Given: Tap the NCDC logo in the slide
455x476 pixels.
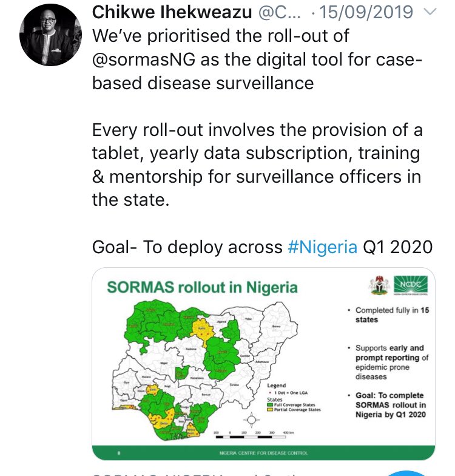Looking at the screenshot, I should (x=411, y=285).
